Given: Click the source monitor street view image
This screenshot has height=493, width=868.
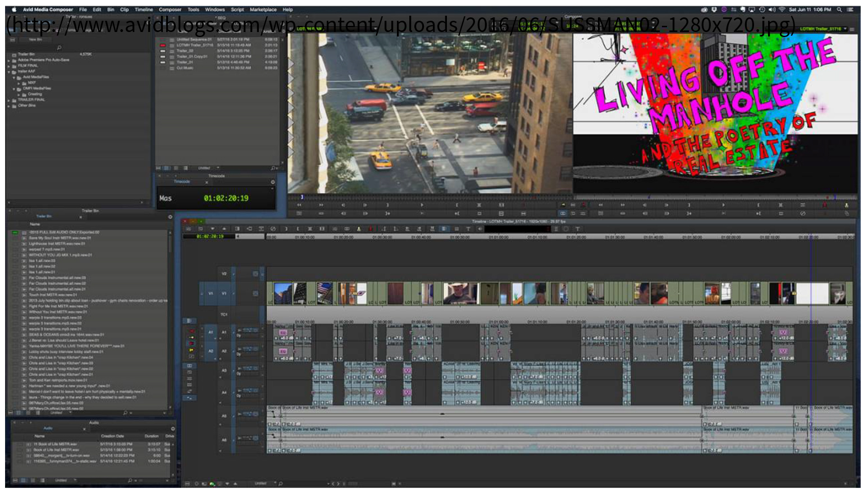Looking at the screenshot, I should pyautogui.click(x=430, y=112).
